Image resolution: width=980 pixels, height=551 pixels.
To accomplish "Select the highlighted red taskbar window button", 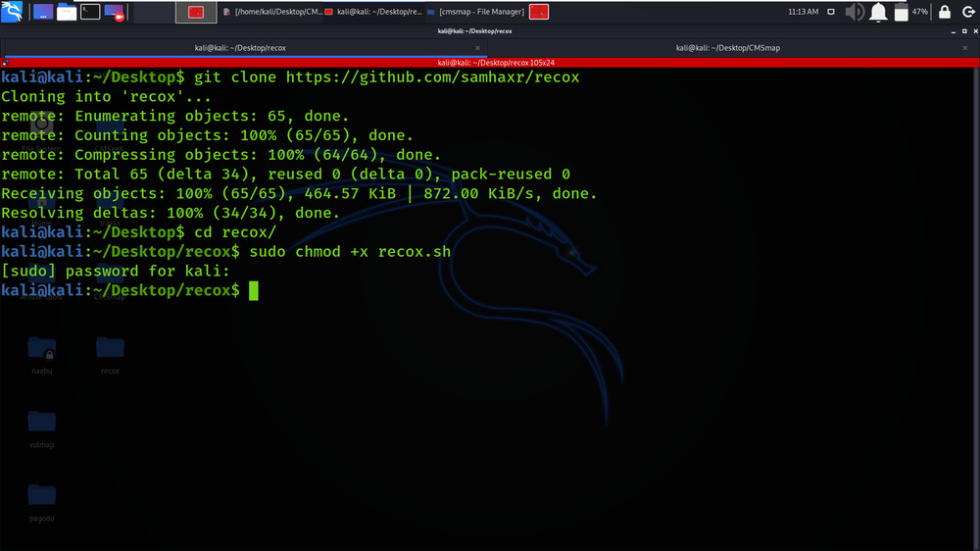I will click(x=196, y=12).
